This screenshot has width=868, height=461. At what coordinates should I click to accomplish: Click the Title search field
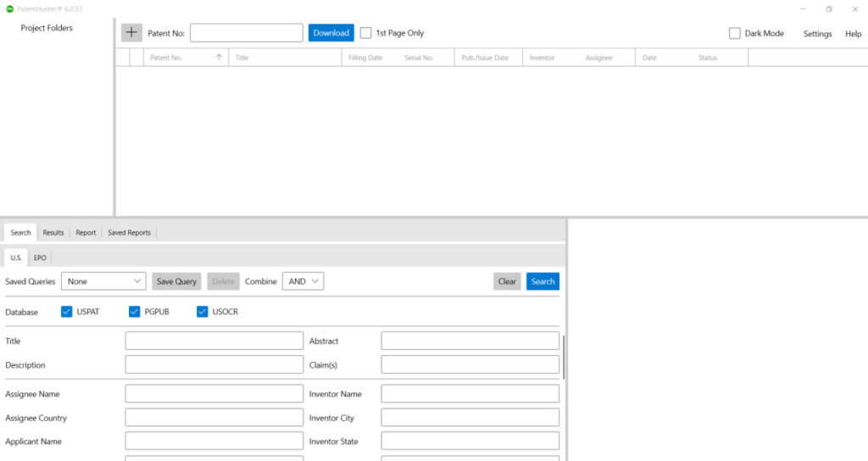(214, 341)
